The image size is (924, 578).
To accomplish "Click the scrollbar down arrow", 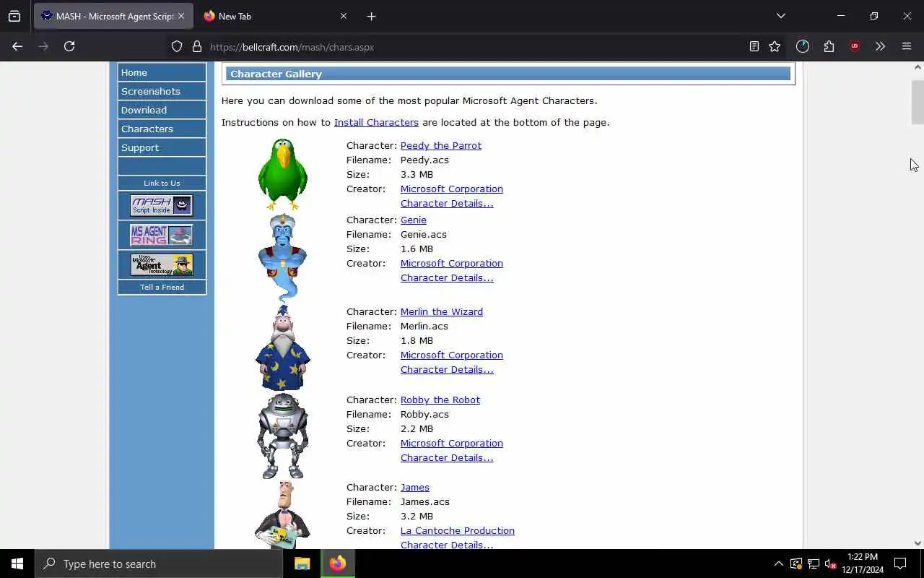I will click(x=918, y=543).
